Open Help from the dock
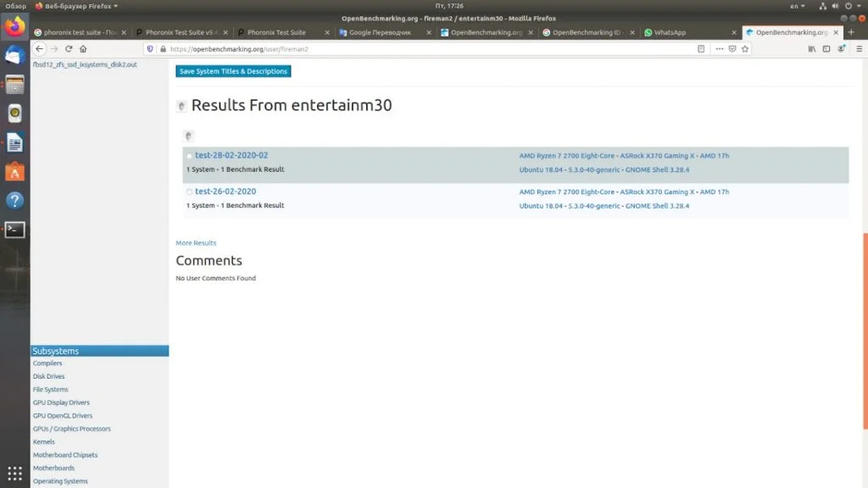 (15, 200)
